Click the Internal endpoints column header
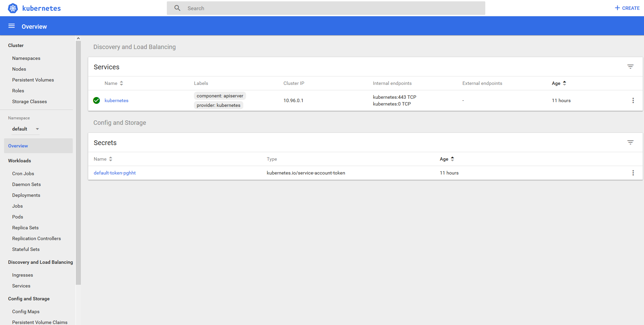Image resolution: width=644 pixels, height=325 pixels. coord(392,83)
